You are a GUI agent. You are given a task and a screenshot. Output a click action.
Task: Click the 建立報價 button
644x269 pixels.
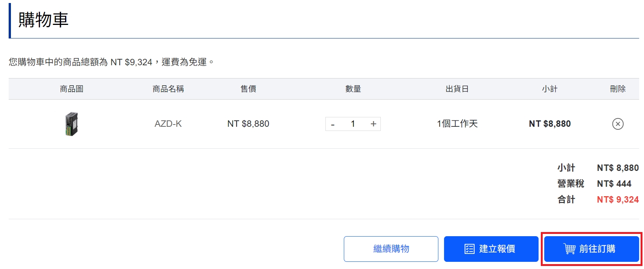pyautogui.click(x=491, y=249)
